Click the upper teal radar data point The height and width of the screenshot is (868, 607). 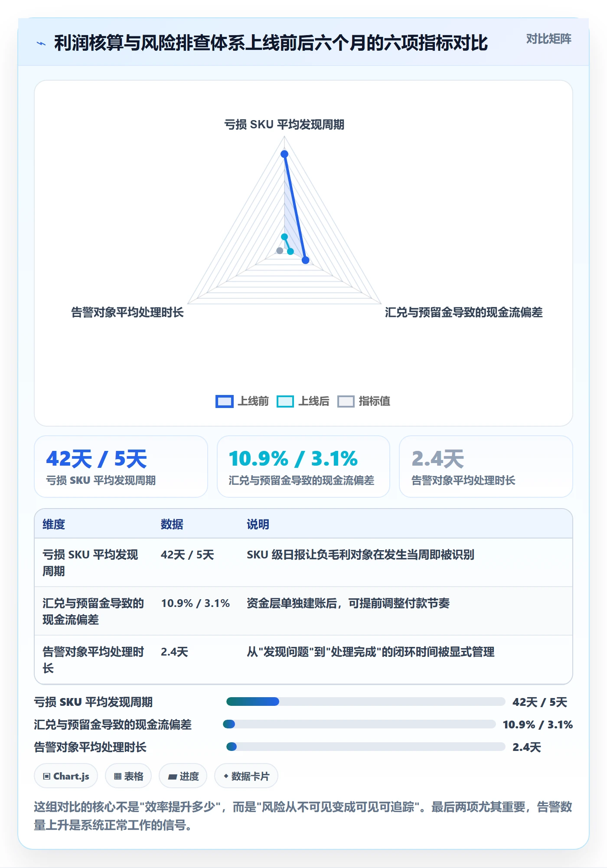coord(284,237)
